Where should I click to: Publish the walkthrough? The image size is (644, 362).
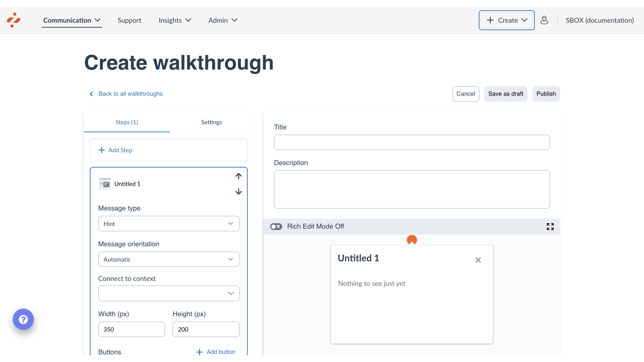546,94
